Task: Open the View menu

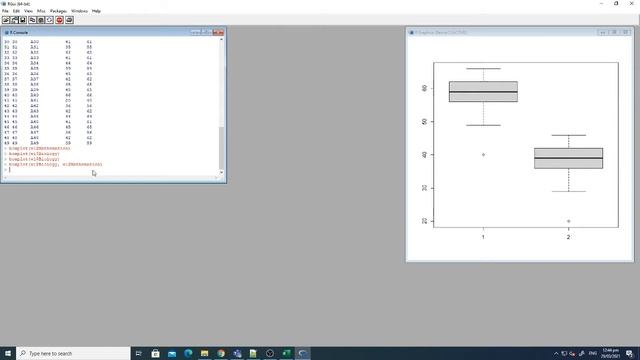Action: click(28, 11)
